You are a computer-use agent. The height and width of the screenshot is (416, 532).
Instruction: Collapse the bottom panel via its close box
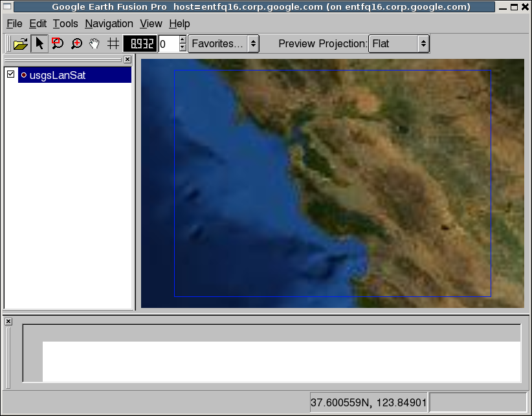pos(7,321)
